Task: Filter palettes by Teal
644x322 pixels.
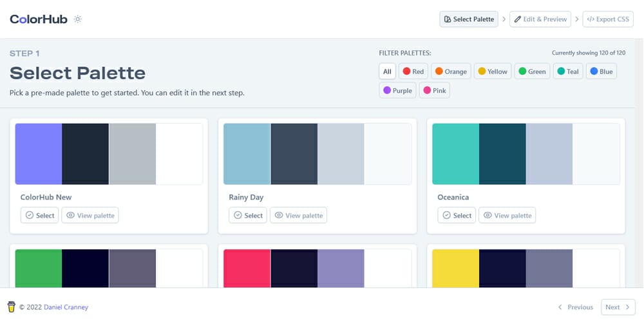Action: [x=567, y=71]
